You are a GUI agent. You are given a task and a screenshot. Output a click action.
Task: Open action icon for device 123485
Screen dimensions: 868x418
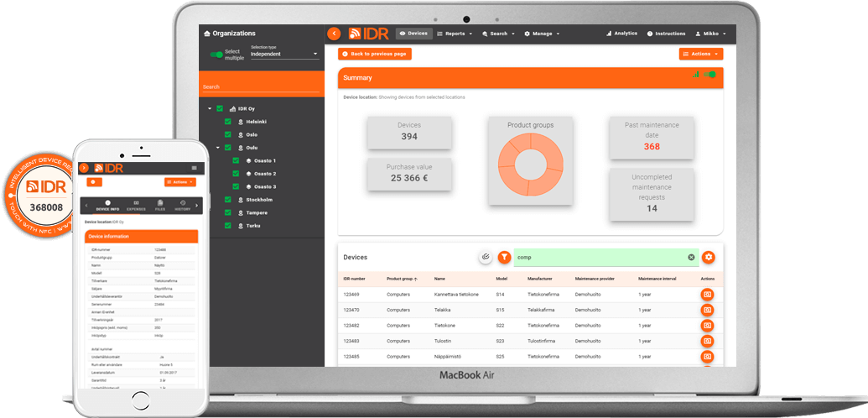[707, 357]
